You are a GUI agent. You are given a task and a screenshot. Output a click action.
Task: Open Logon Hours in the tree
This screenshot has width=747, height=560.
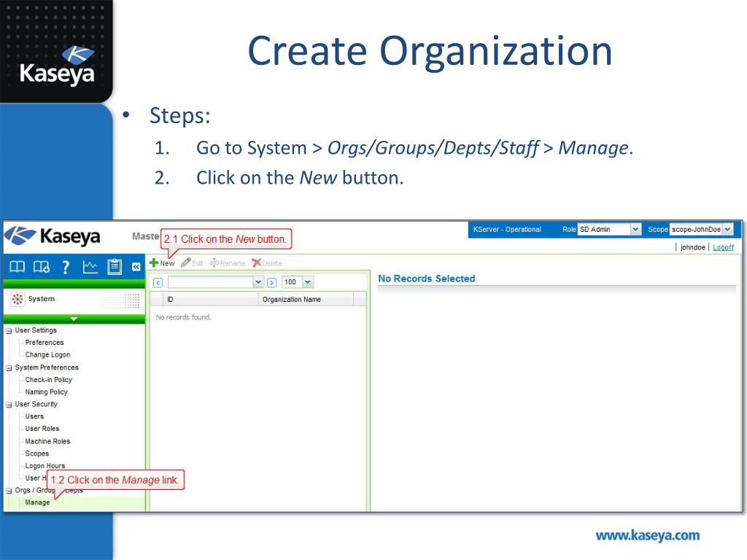[44, 466]
